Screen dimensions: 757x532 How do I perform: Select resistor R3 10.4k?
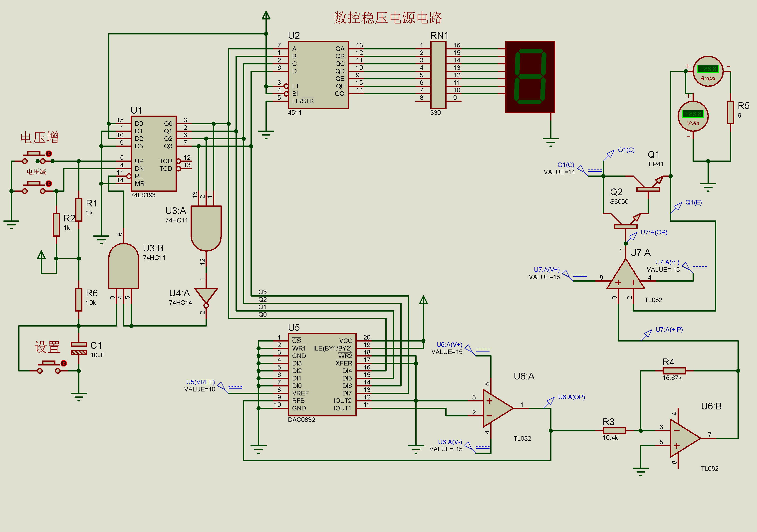614,430
